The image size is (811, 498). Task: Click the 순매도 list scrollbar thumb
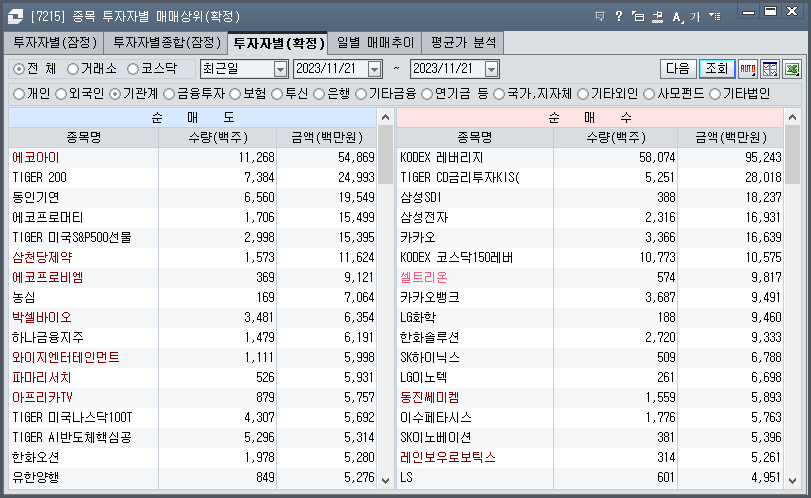pos(385,155)
